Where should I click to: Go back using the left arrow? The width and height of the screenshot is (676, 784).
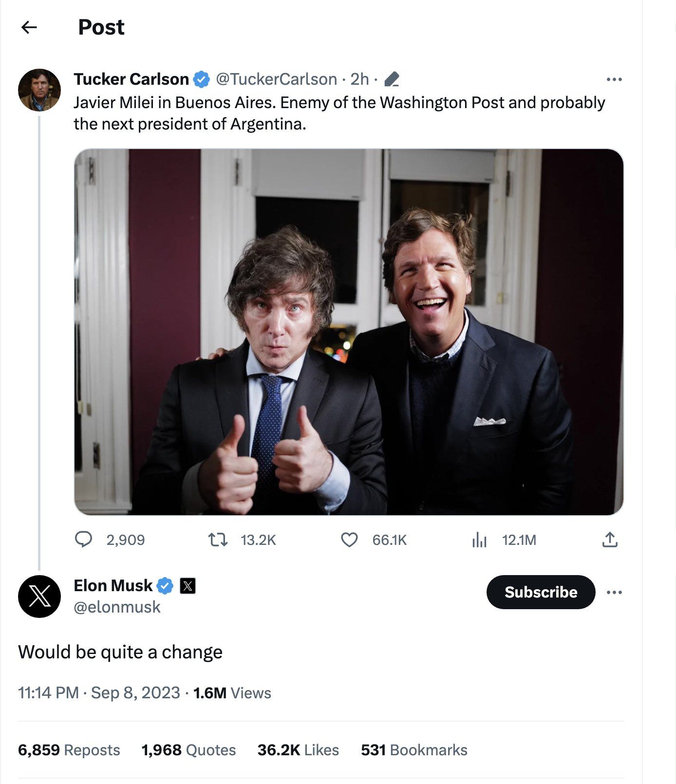click(x=29, y=27)
